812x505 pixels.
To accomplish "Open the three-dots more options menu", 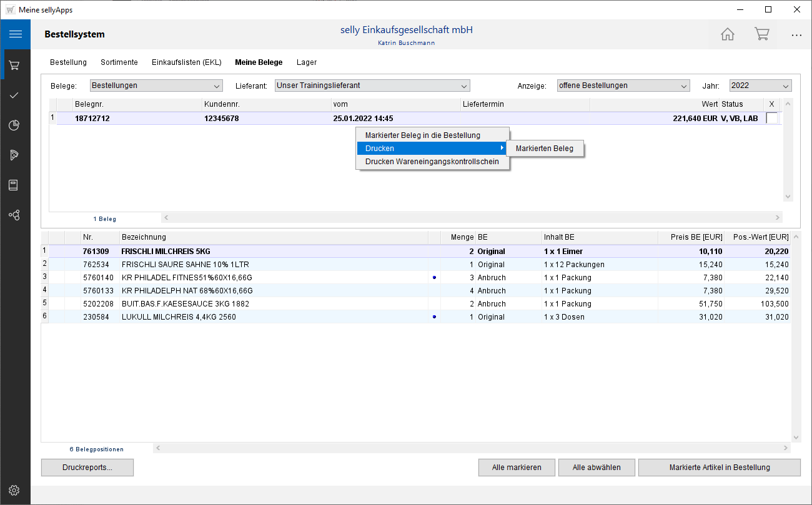I will (796, 35).
